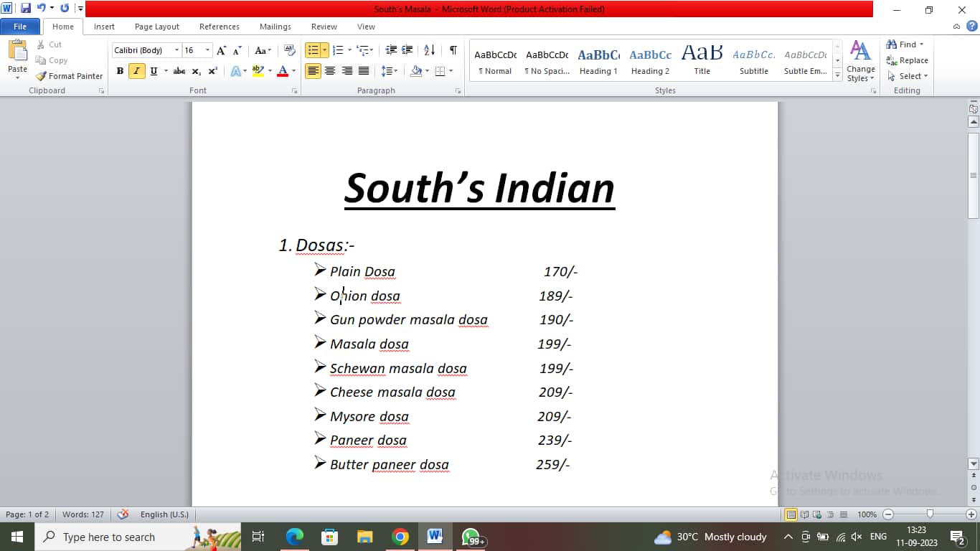
Task: Toggle the Bullets list button
Action: coord(314,50)
